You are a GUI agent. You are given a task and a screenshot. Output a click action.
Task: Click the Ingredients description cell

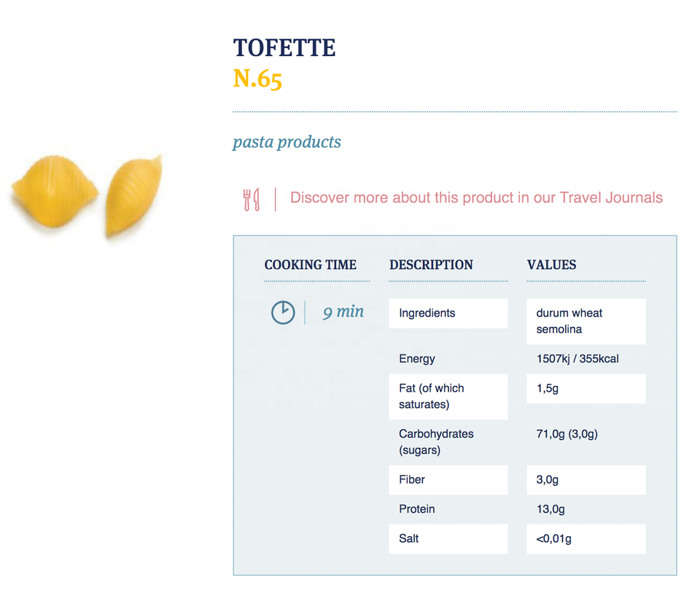448,314
